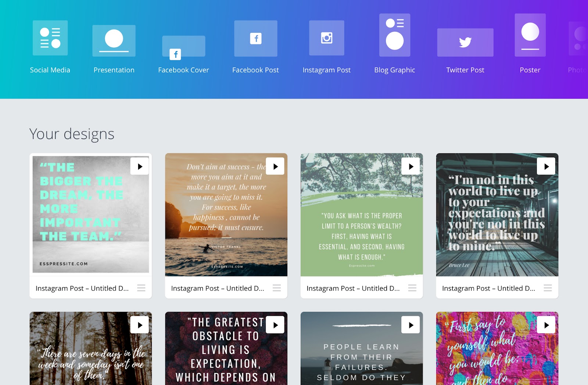Click the 'Blog Graphic' text label

395,70
